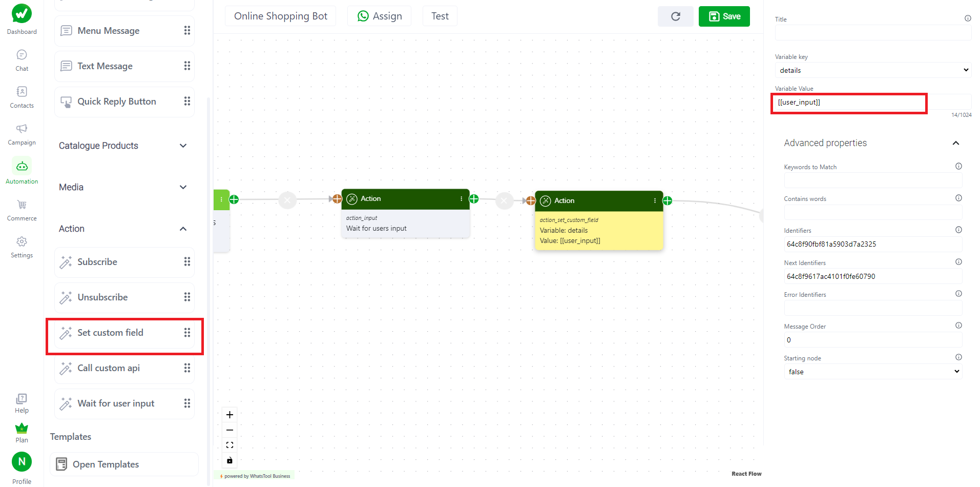
Task: Click the green plus handle on the yellow Action node
Action: click(x=668, y=201)
